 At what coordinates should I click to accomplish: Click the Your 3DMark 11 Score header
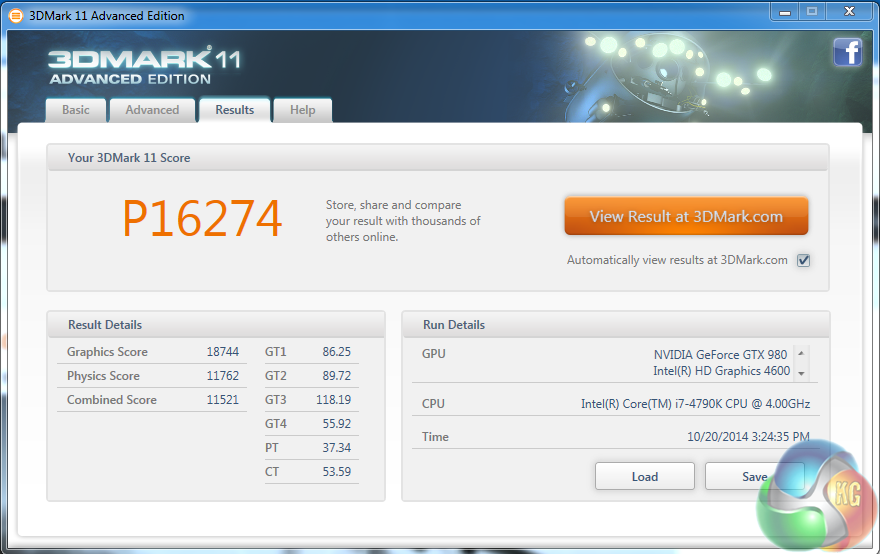437,158
